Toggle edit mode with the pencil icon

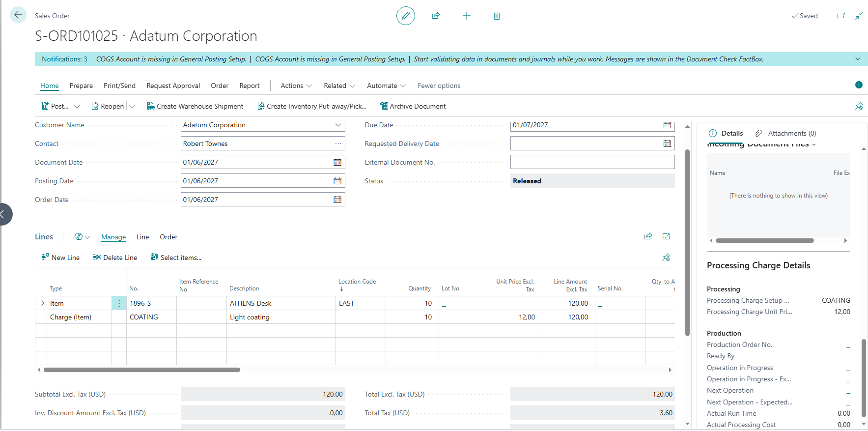click(x=406, y=16)
